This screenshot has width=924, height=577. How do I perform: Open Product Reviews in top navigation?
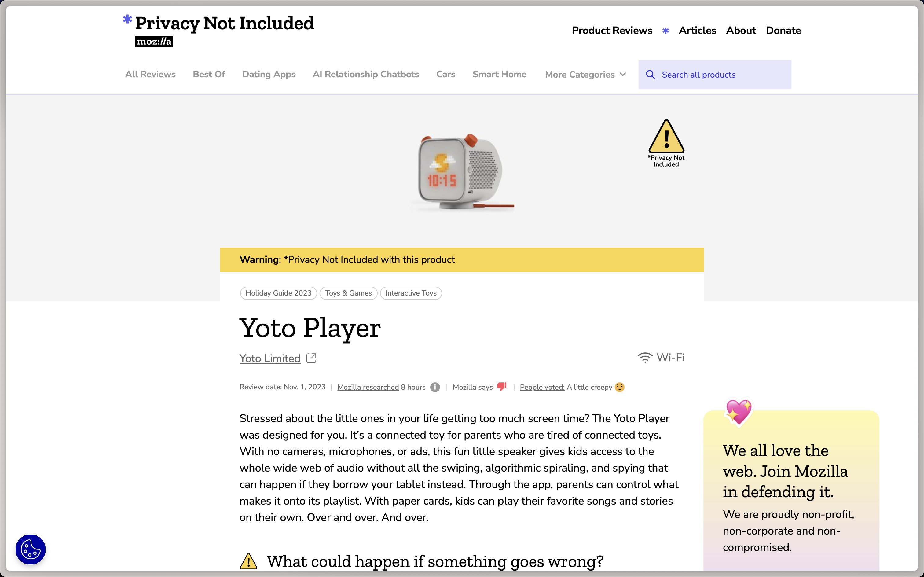click(612, 31)
